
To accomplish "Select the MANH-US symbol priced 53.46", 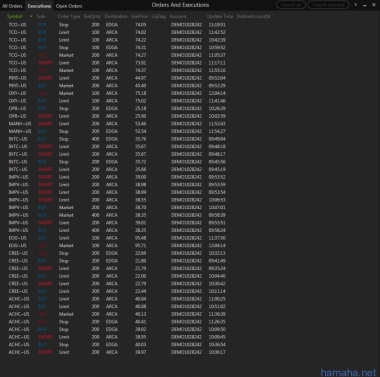I will [20, 124].
